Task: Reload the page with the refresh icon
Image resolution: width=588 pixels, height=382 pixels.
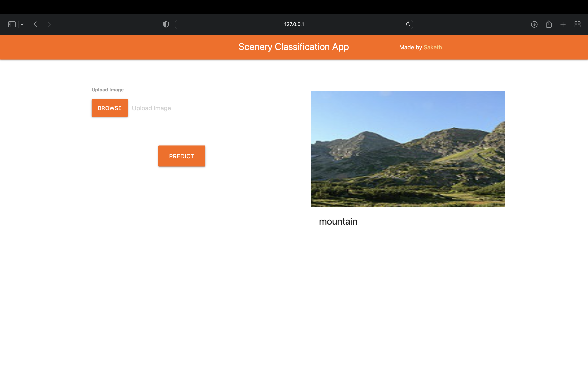Action: pos(408,24)
